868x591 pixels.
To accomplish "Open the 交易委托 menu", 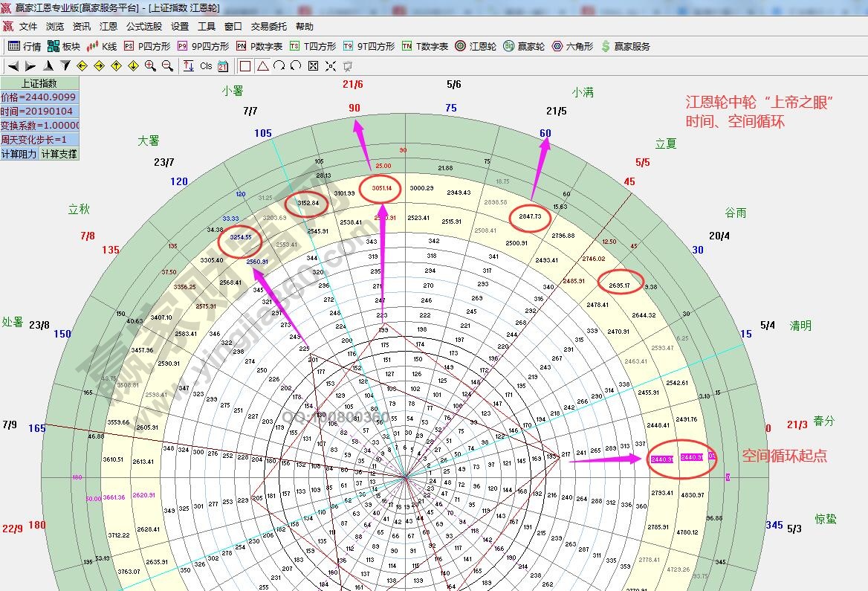I will click(x=268, y=26).
